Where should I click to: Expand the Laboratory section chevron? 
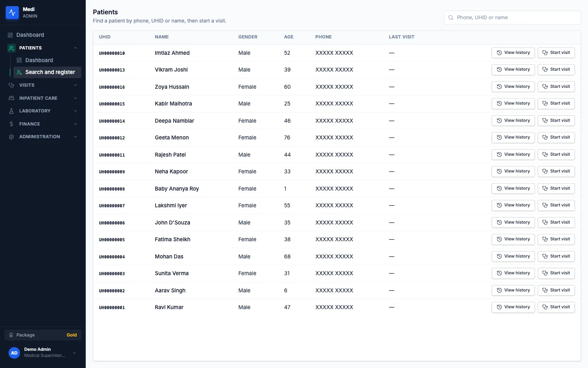76,111
